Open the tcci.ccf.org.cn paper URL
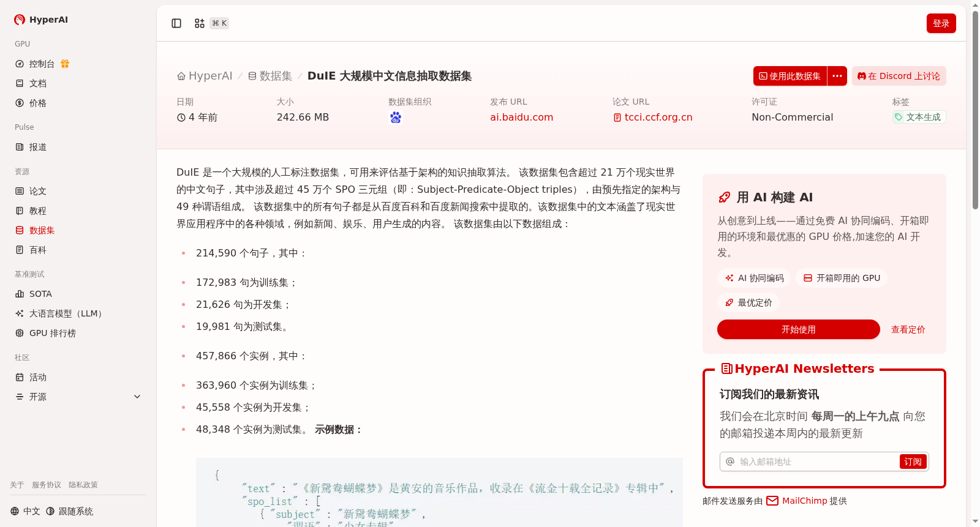Image resolution: width=980 pixels, height=527 pixels. (653, 117)
